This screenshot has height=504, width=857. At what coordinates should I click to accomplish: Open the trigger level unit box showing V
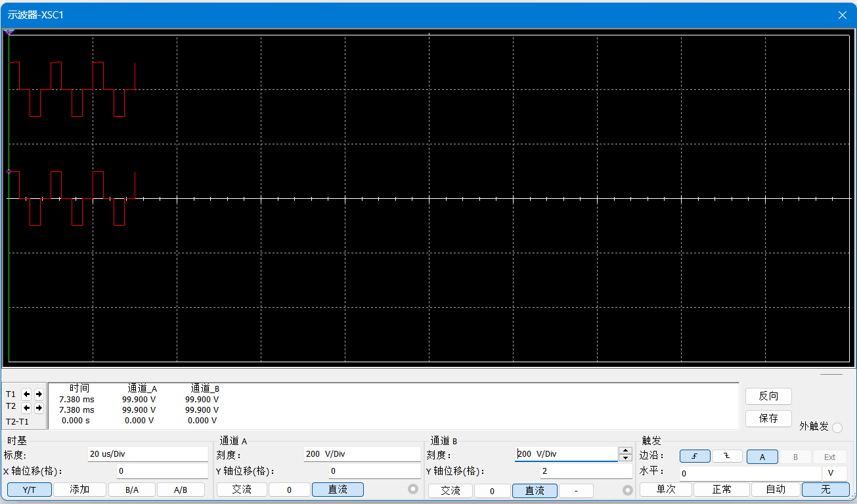pyautogui.click(x=835, y=473)
